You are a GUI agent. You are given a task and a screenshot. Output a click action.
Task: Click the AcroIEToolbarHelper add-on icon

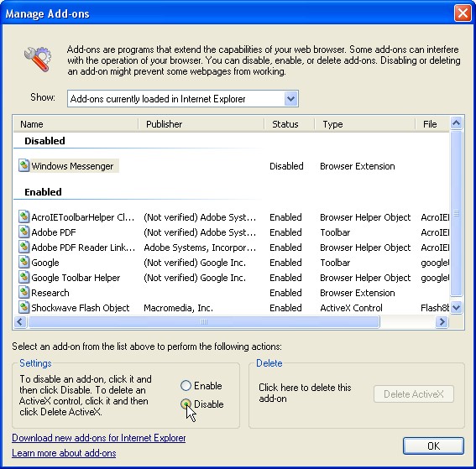click(24, 217)
